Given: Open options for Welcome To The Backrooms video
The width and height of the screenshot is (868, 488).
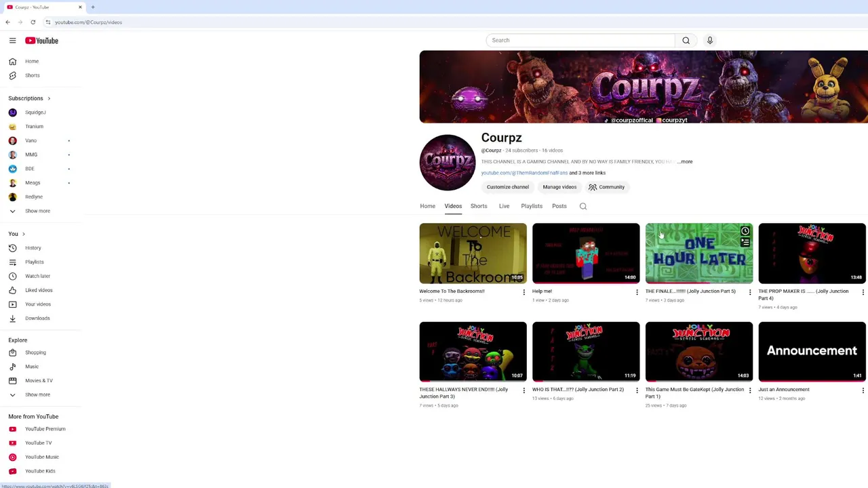Looking at the screenshot, I should coord(524,292).
